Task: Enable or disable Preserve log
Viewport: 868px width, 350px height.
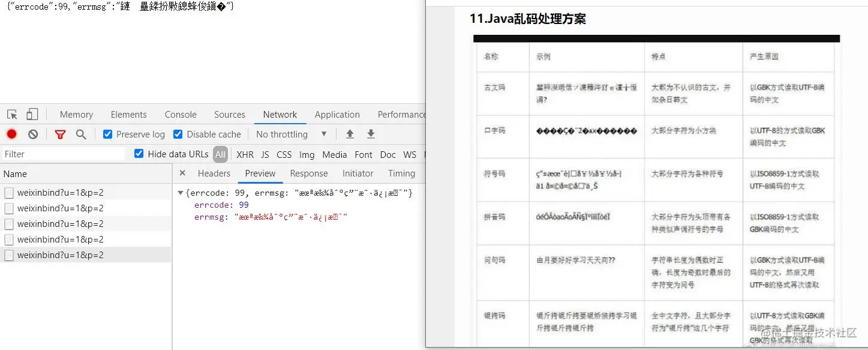Action: 107,134
